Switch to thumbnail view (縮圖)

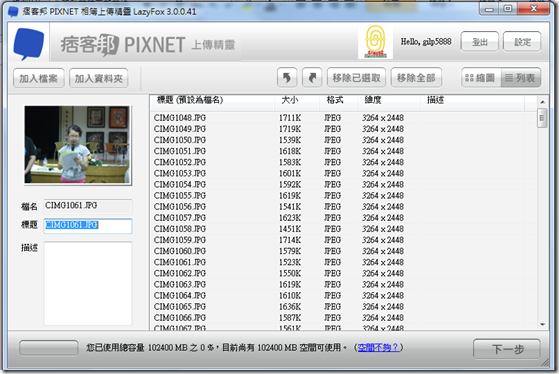[481, 78]
